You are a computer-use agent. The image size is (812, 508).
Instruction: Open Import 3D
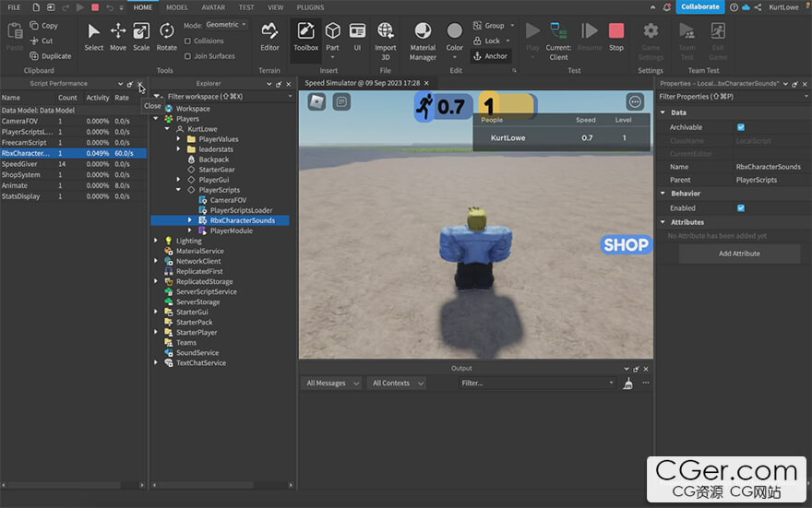coord(386,41)
